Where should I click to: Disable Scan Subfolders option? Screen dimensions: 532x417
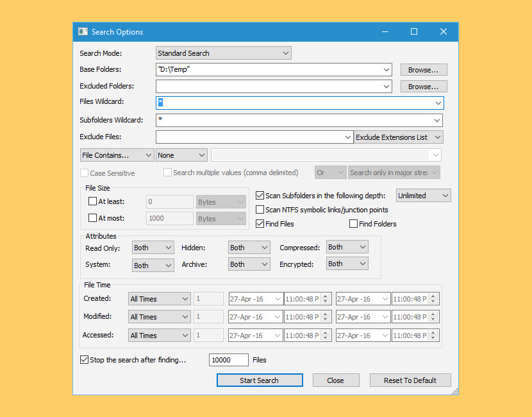pyautogui.click(x=260, y=196)
